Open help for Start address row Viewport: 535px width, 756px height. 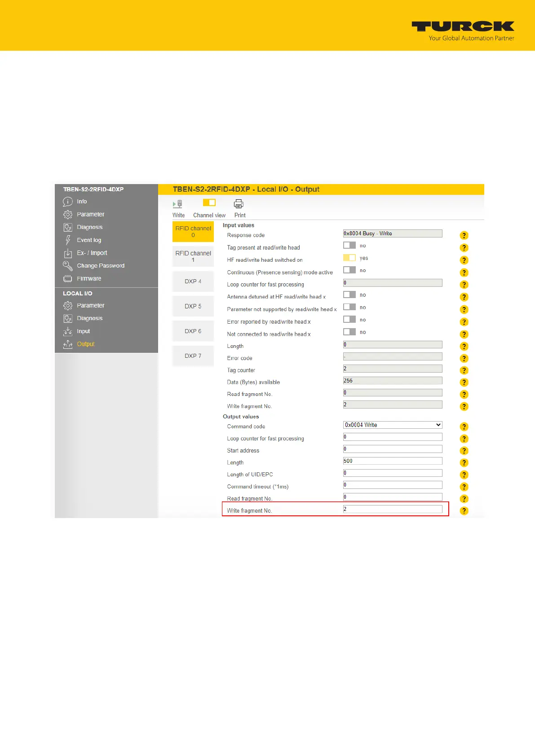tap(464, 451)
